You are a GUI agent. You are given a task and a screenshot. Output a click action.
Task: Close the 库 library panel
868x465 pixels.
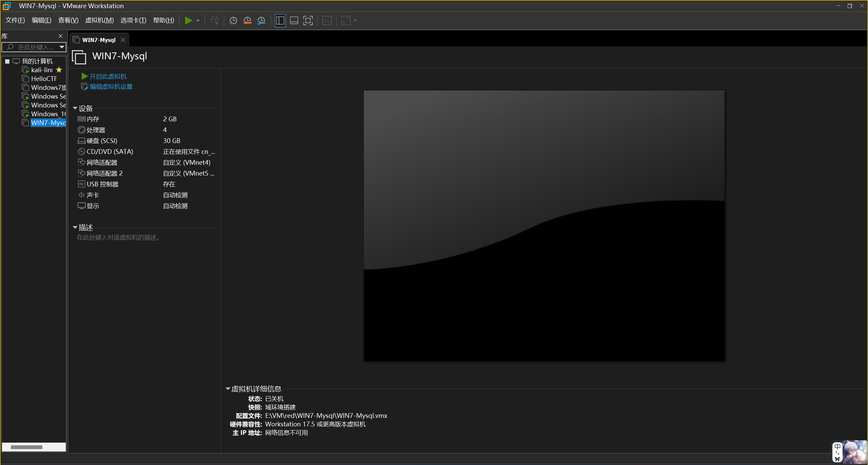[x=60, y=36]
